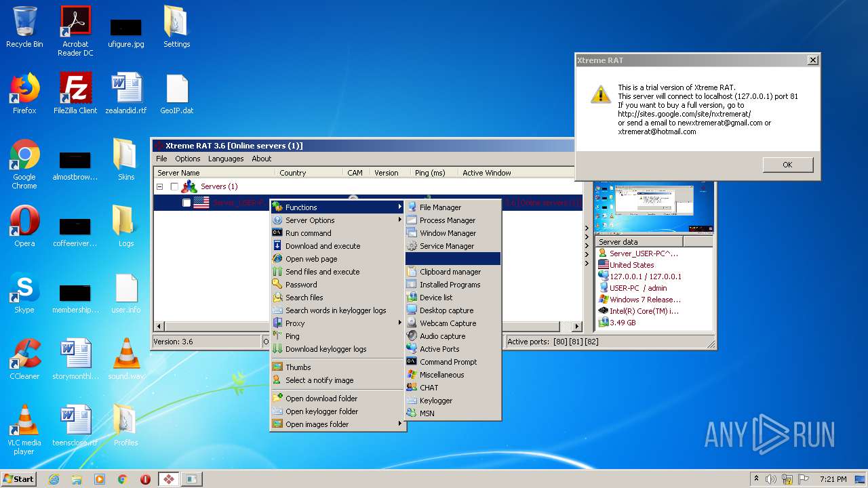
Task: Expand Open images folder submenu
Action: point(338,424)
